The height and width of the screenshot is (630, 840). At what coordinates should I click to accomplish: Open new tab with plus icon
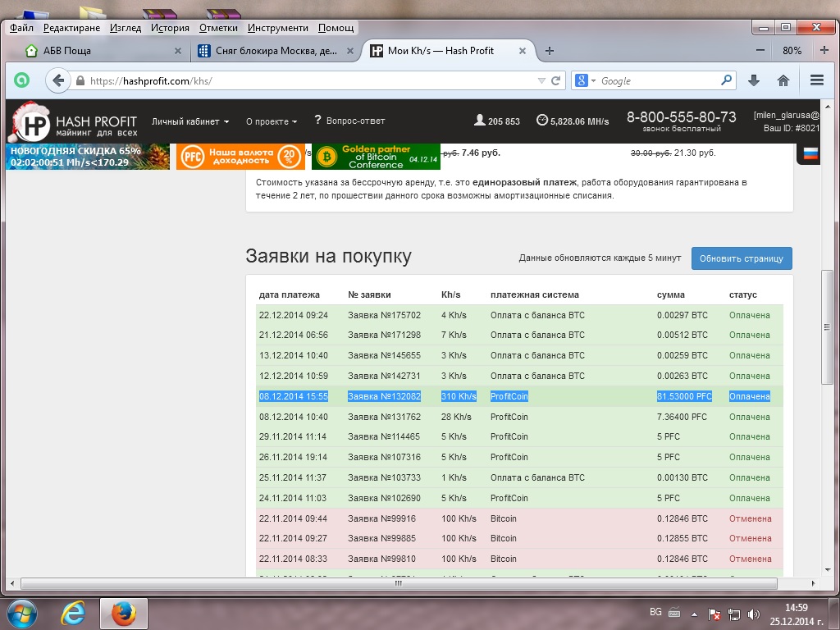tap(549, 51)
